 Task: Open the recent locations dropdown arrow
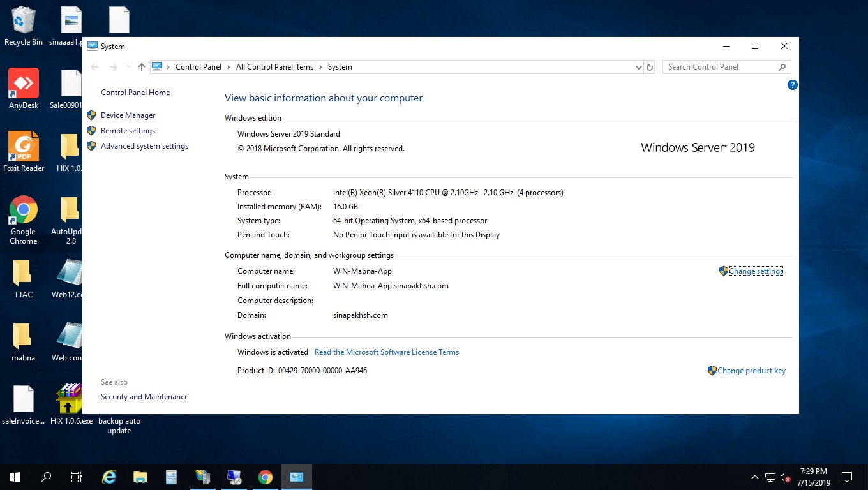(x=128, y=67)
